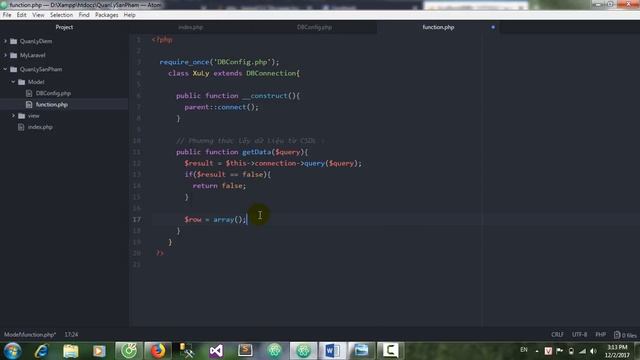Open Microsoft Word from the taskbar
This screenshot has height=360, width=640.
click(x=332, y=351)
